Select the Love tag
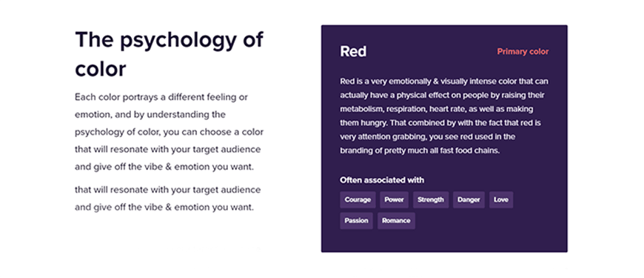The image size is (644, 278). [x=501, y=200]
